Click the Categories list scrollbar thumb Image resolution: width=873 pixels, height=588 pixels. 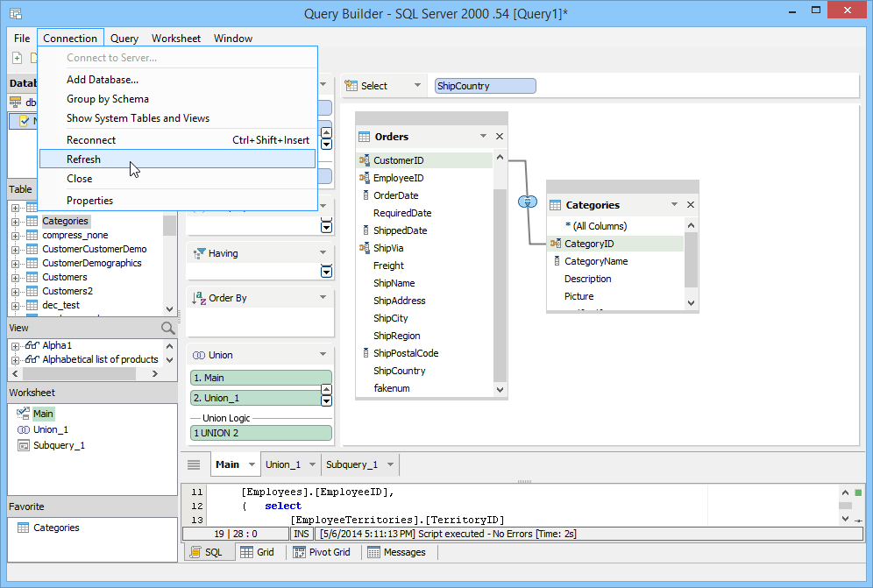691,259
